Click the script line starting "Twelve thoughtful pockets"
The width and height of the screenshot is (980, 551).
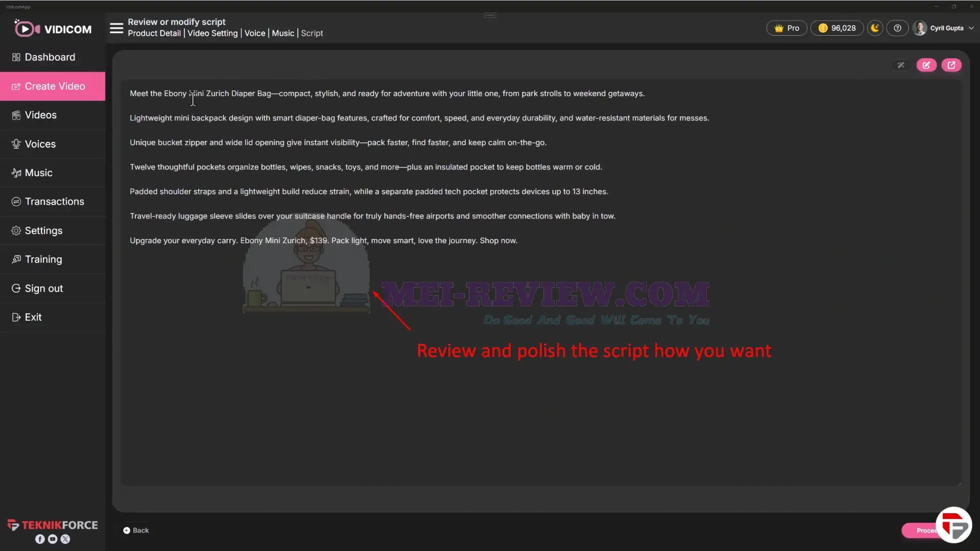[x=366, y=167]
